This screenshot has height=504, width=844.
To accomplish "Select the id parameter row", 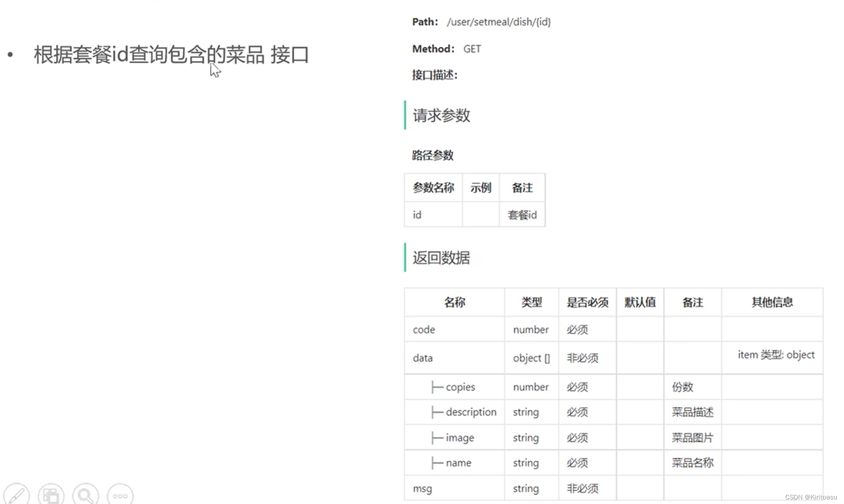I will pyautogui.click(x=417, y=215).
